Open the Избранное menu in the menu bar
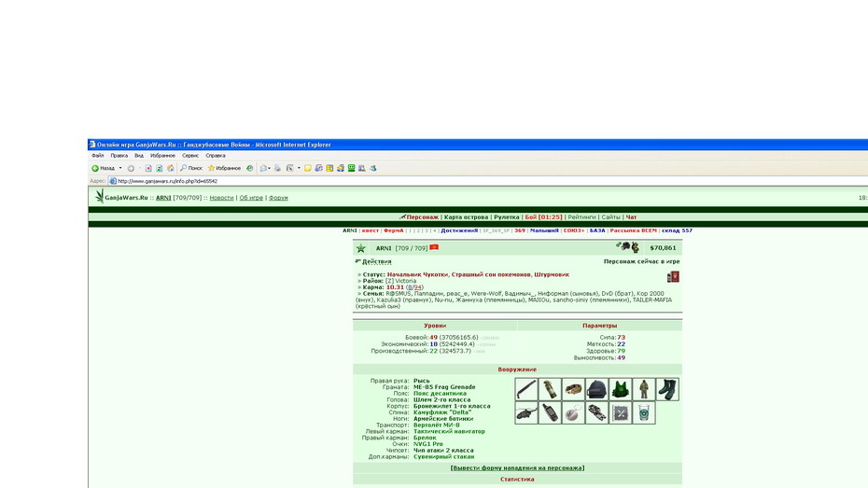 [x=162, y=156]
